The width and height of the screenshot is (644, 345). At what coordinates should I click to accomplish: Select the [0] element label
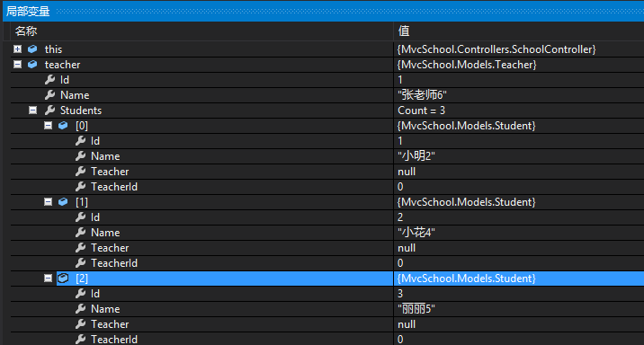(x=82, y=126)
